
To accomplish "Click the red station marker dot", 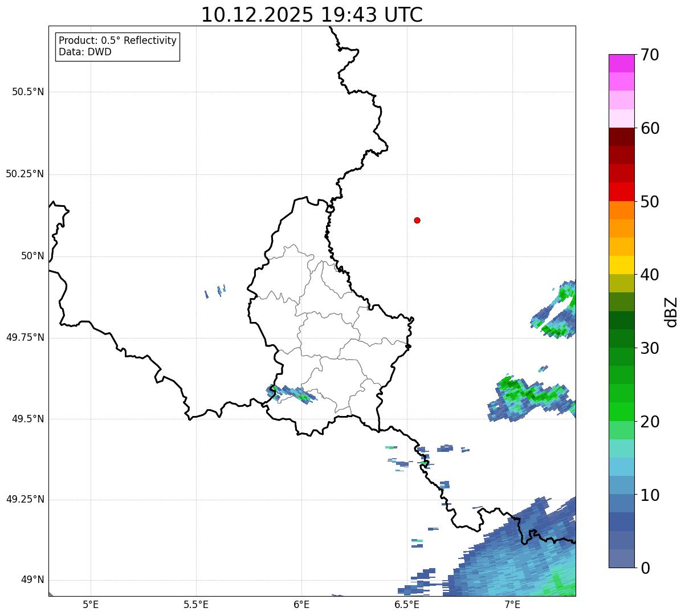I will pos(417,220).
